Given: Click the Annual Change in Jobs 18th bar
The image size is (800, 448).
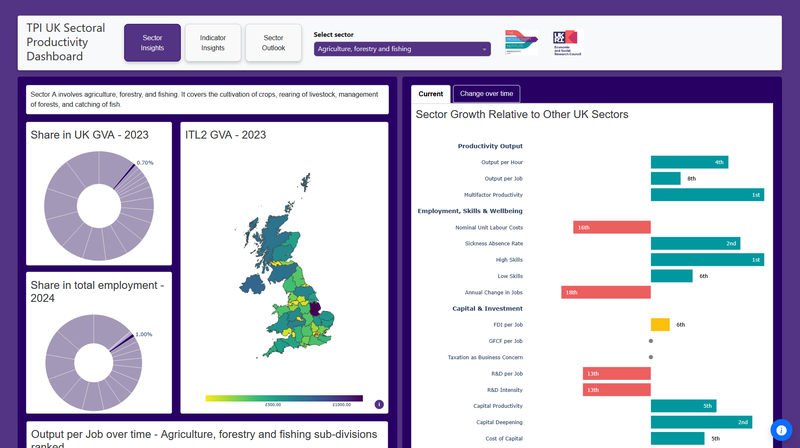Looking at the screenshot, I should click(x=606, y=293).
